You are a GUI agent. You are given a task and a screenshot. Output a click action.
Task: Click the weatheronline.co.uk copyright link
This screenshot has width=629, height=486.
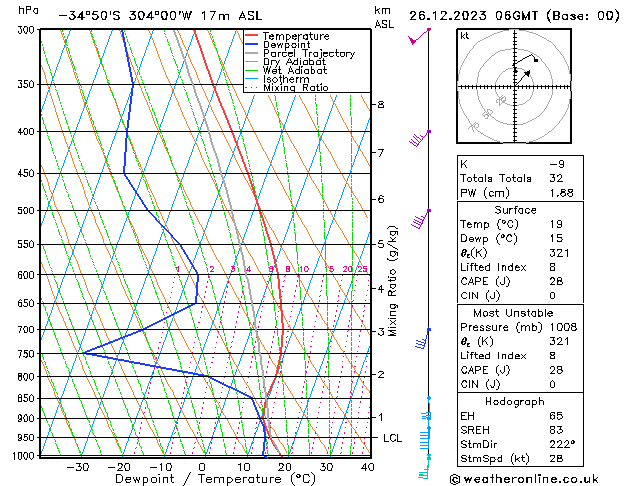tap(524, 479)
